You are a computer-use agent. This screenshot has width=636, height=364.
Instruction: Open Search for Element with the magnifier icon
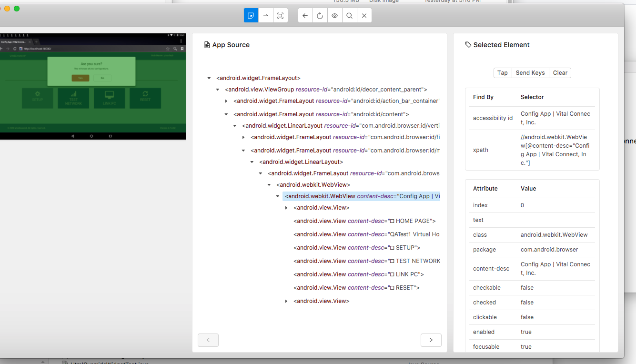click(349, 15)
